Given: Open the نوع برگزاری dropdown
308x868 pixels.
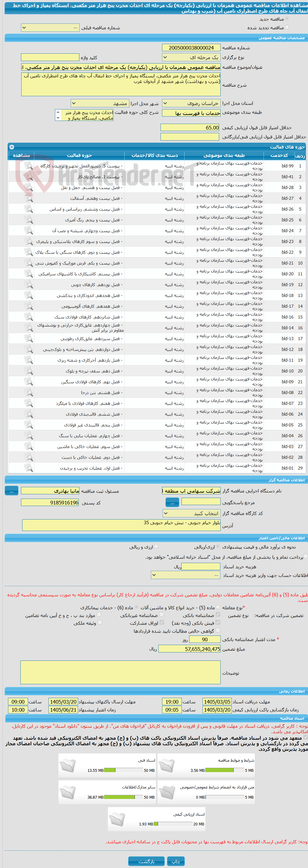Looking at the screenshot, I should click(191, 57).
